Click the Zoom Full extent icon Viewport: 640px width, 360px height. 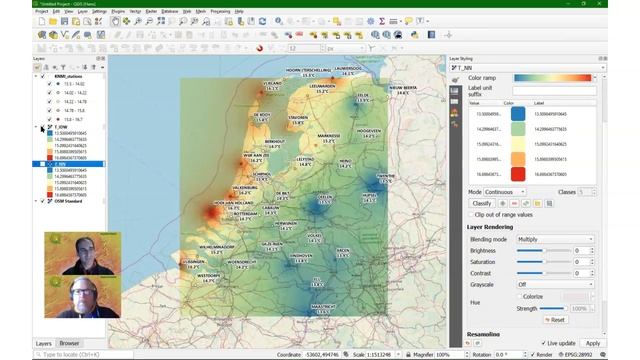tap(161, 21)
